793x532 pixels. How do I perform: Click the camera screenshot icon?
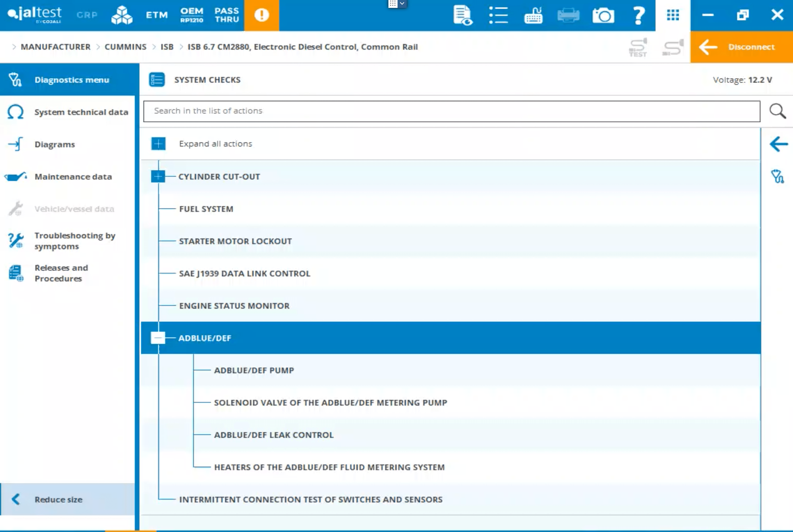point(603,15)
